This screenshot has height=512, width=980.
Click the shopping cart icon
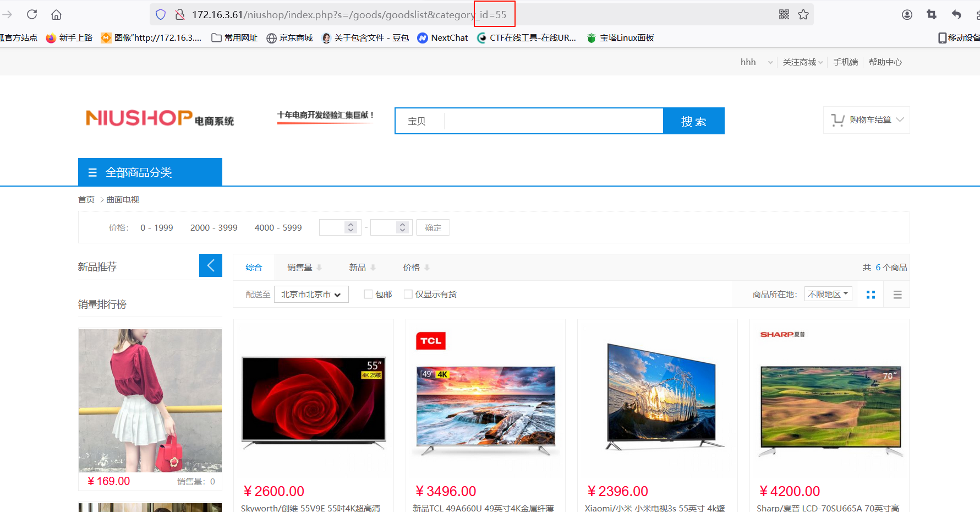837,120
